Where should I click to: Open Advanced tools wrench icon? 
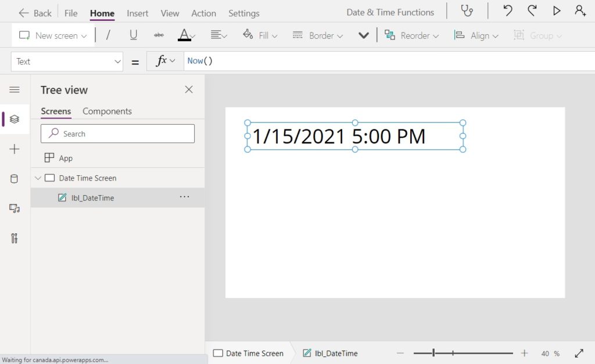(x=15, y=238)
